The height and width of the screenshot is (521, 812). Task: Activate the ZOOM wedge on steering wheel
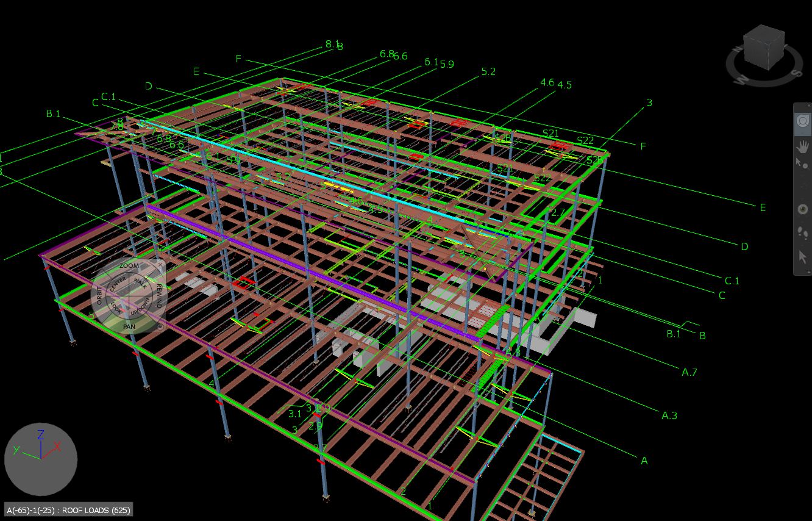pyautogui.click(x=129, y=267)
